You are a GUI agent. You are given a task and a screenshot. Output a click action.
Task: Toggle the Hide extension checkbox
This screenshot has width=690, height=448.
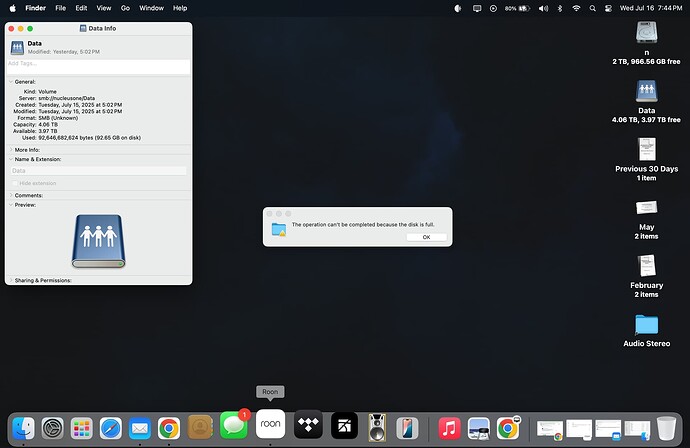(x=15, y=183)
